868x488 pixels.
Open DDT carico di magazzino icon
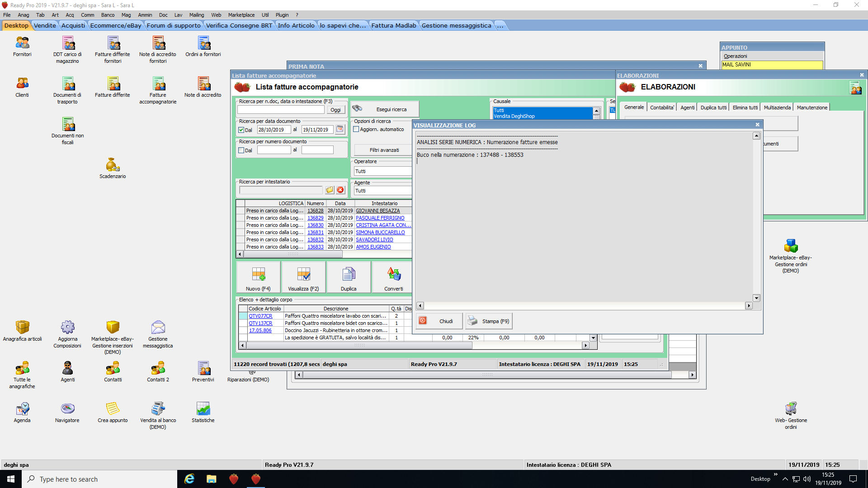pos(67,49)
